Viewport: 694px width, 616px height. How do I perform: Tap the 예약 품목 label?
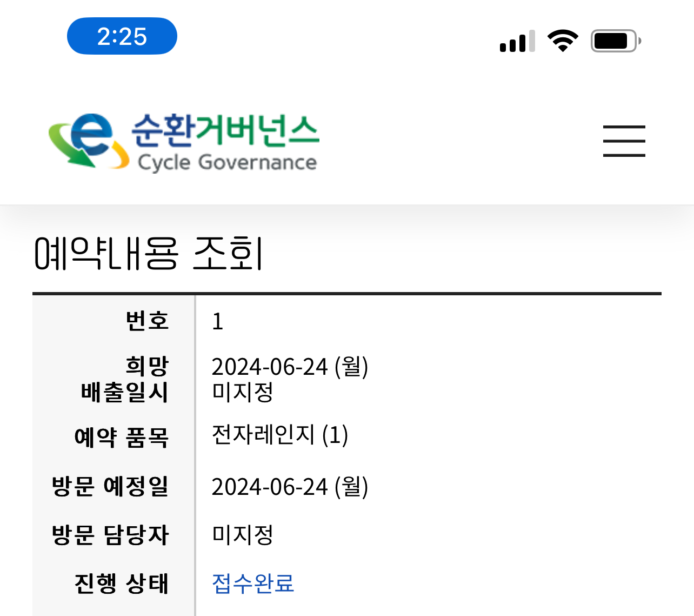click(122, 437)
